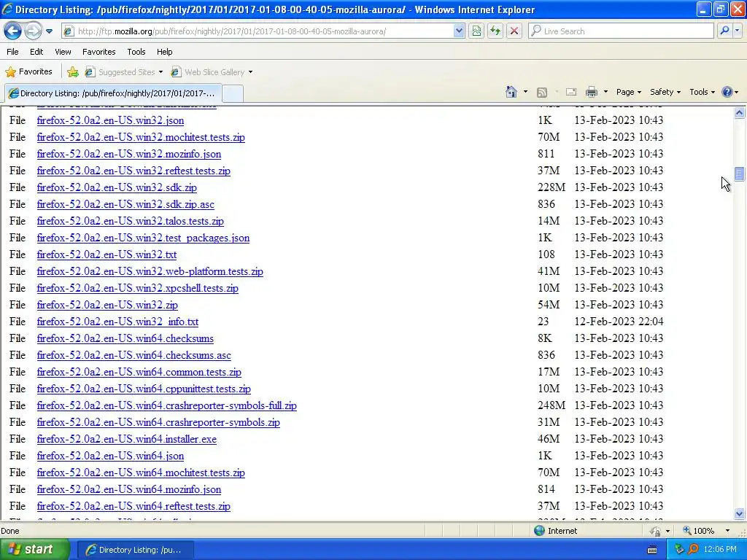The height and width of the screenshot is (560, 747).
Task: Click the search magnifier button
Action: [724, 31]
